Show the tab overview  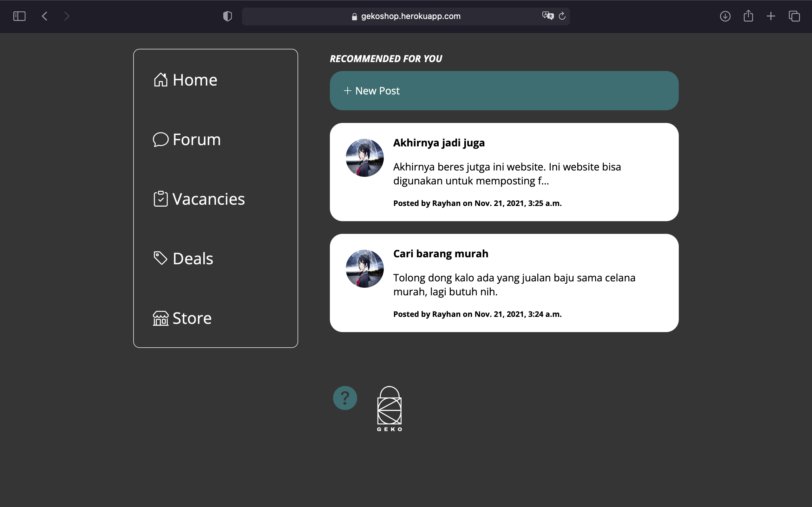click(x=794, y=16)
